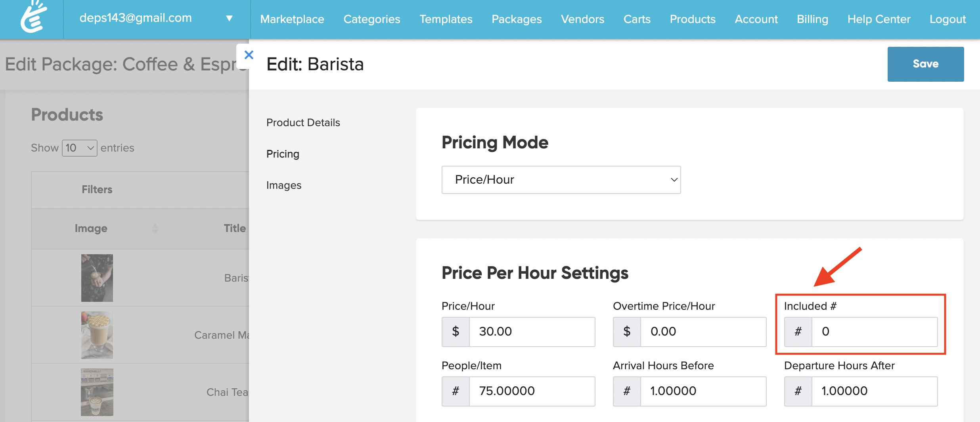Image resolution: width=980 pixels, height=422 pixels.
Task: Click the Overtime Price/Hour field
Action: [x=703, y=332]
